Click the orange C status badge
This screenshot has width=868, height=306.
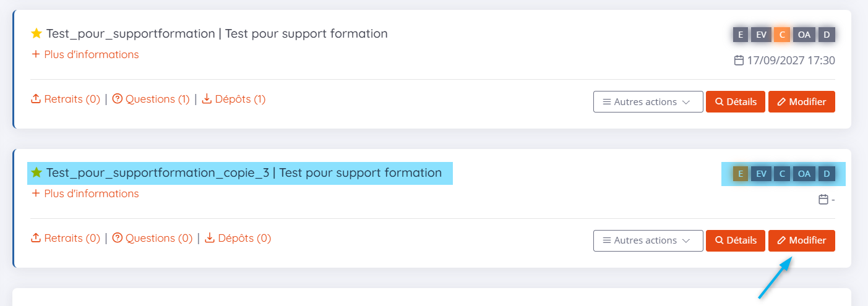[x=782, y=35]
